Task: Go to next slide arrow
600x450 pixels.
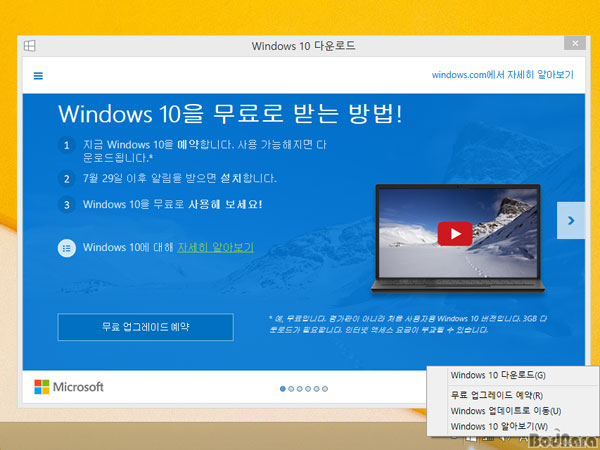Action: 571,220
